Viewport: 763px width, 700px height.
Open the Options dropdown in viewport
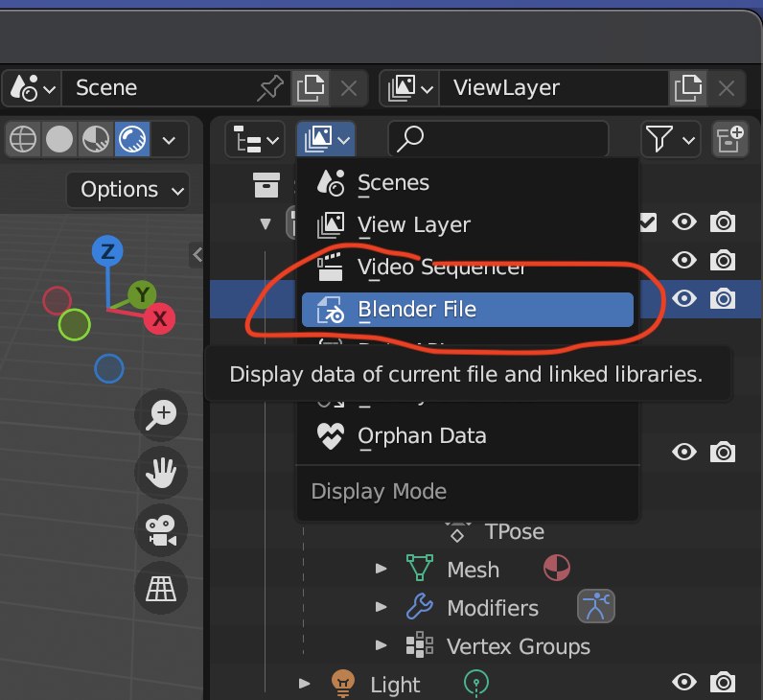tap(128, 190)
